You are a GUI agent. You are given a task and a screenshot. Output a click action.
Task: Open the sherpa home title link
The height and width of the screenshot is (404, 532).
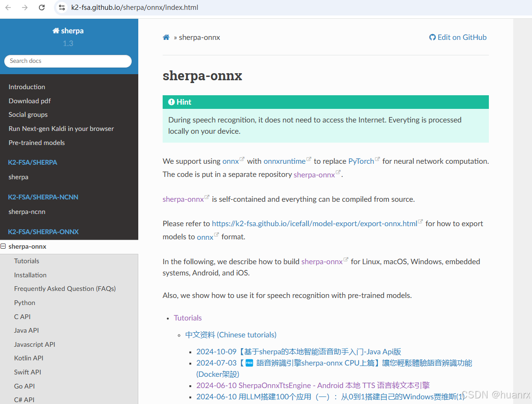click(x=68, y=30)
